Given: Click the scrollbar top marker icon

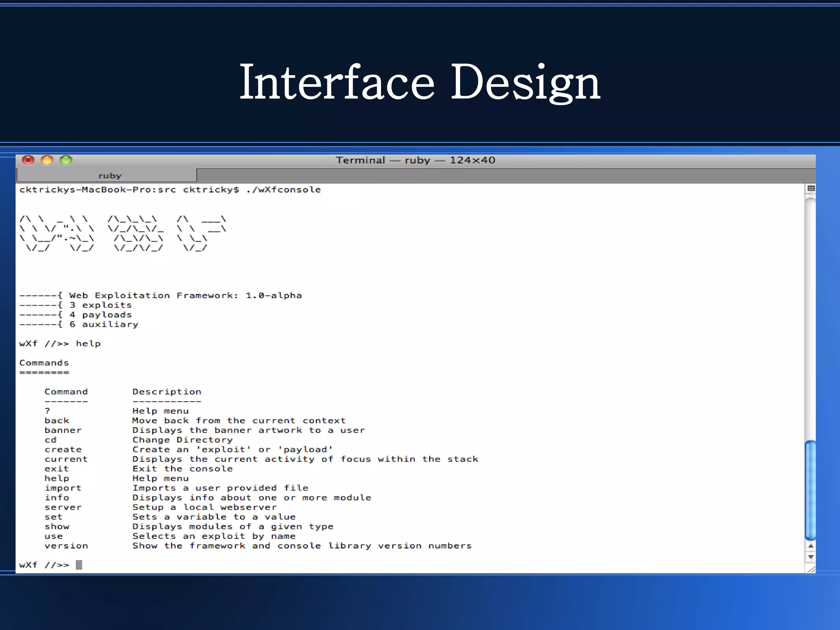Looking at the screenshot, I should (811, 188).
